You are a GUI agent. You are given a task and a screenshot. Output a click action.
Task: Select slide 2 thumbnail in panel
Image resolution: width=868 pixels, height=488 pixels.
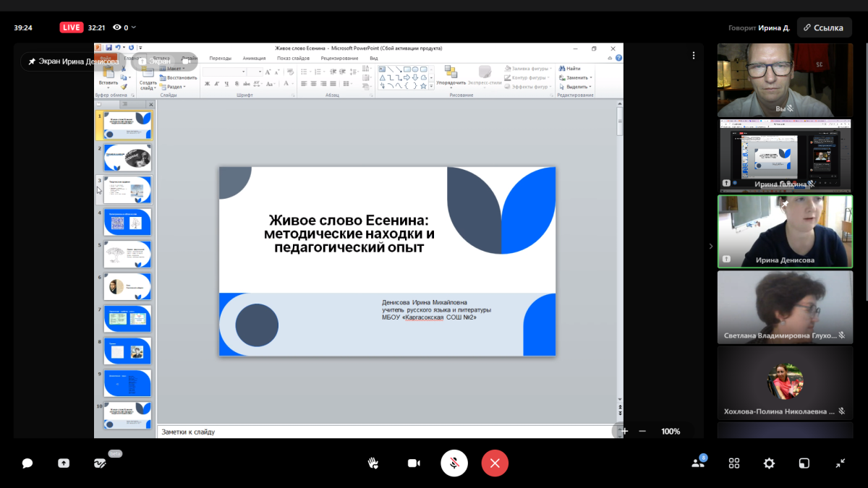pos(127,158)
